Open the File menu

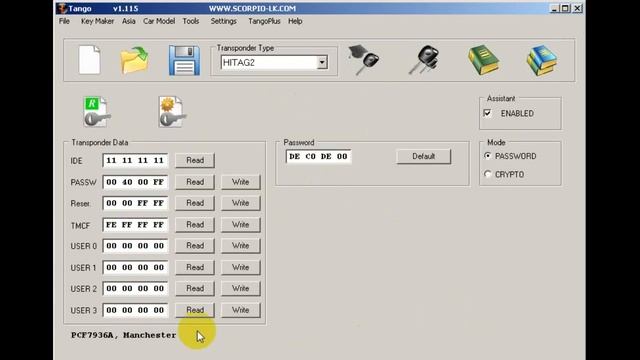[64, 21]
